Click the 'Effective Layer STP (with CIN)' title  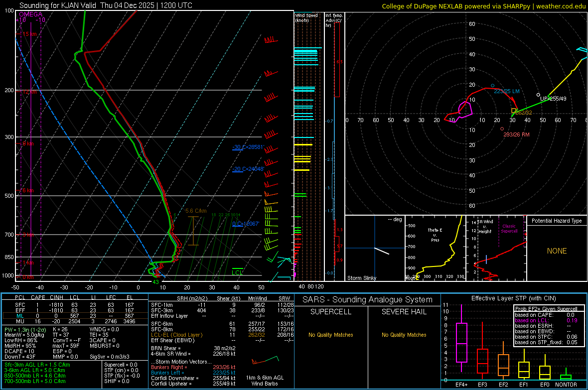[513, 298]
